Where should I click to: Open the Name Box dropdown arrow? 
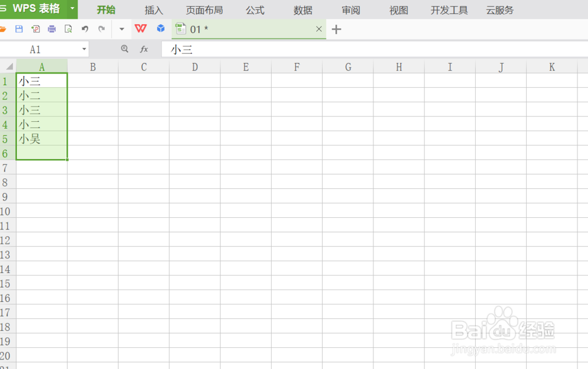click(84, 49)
